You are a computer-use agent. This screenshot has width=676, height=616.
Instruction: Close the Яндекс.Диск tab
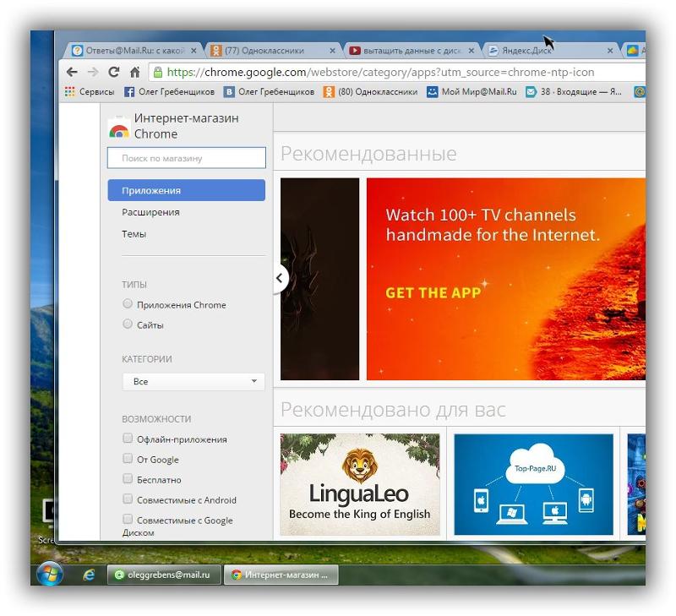[x=610, y=51]
